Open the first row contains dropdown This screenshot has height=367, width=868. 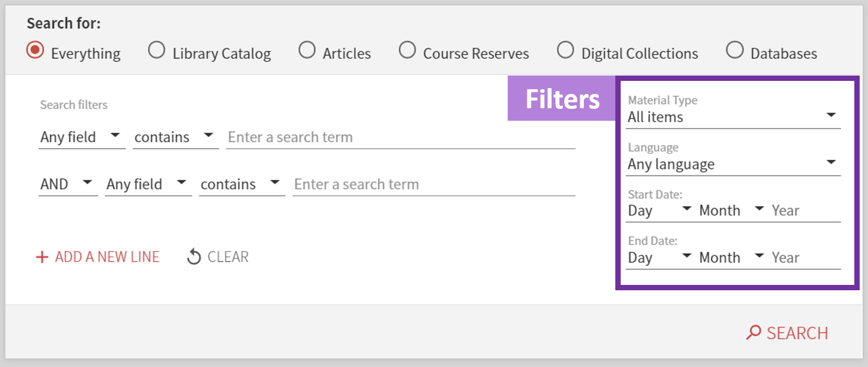pos(175,137)
